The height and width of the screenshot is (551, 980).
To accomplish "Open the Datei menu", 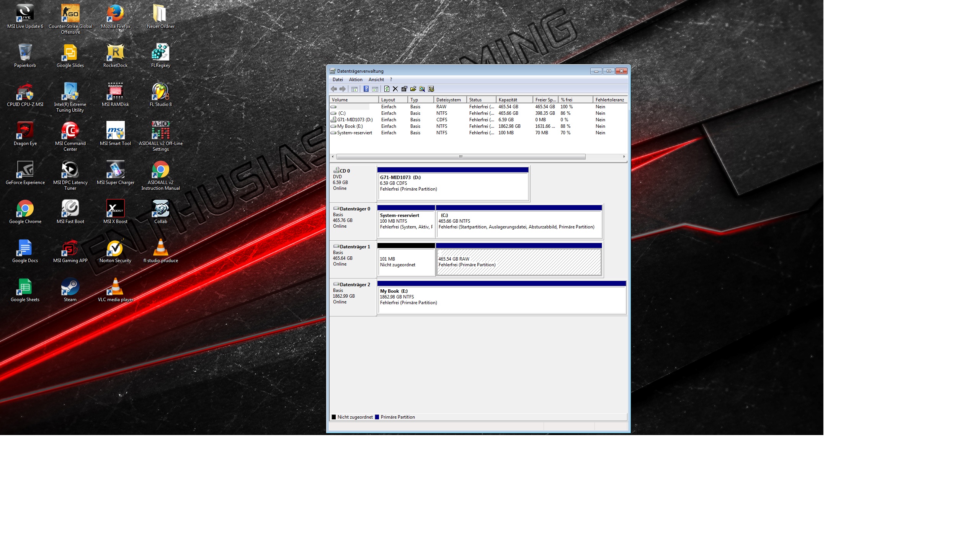I will pos(338,80).
